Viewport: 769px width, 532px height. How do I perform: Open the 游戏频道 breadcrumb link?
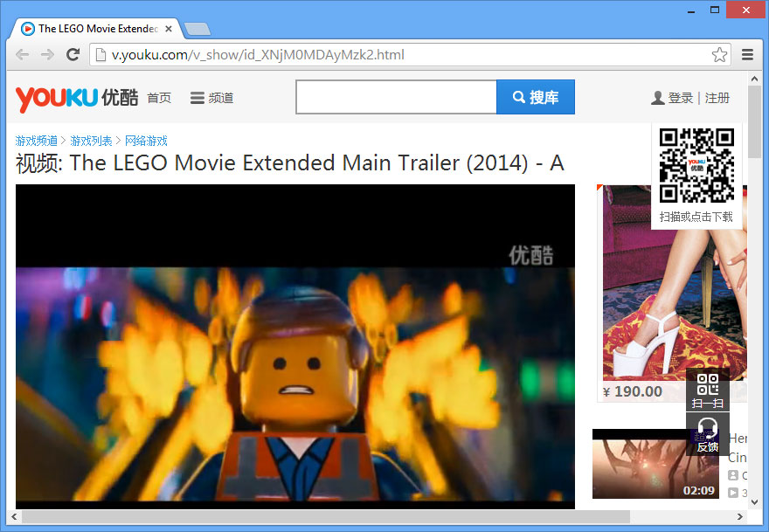[x=37, y=142]
